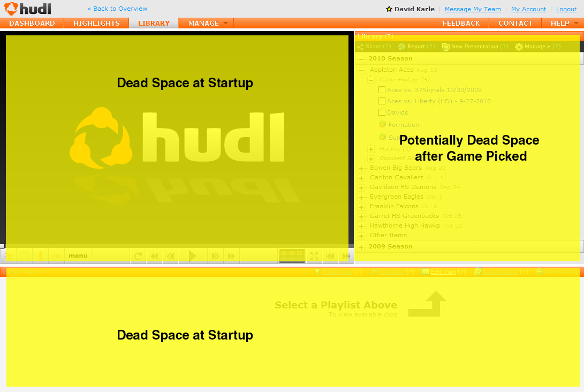The image size is (584, 392).
Task: Click the 00:00:00 timecode display
Action: click(x=292, y=255)
